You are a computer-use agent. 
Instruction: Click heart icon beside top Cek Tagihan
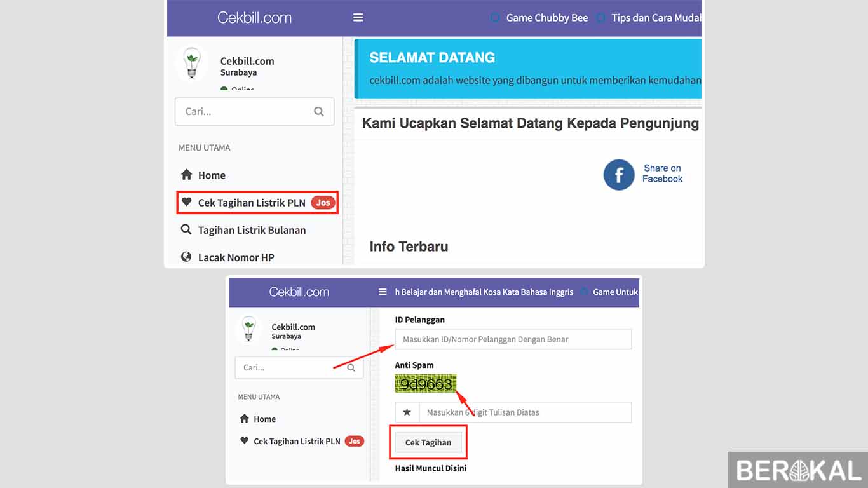point(186,202)
